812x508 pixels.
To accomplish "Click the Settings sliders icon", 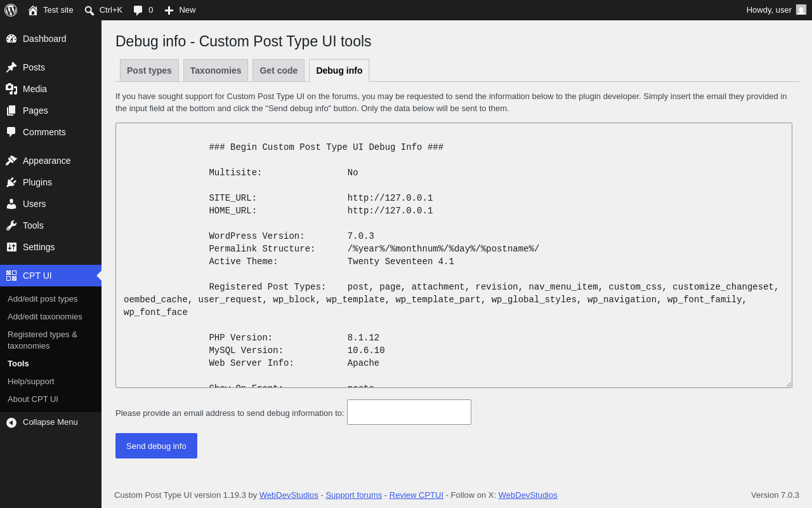I will click(11, 247).
